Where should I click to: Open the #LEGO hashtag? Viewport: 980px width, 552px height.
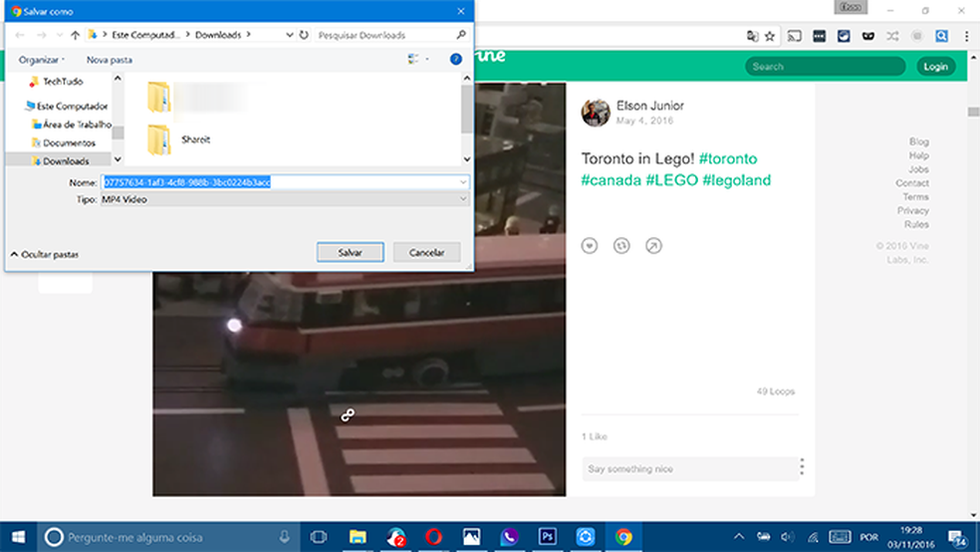pos(672,180)
